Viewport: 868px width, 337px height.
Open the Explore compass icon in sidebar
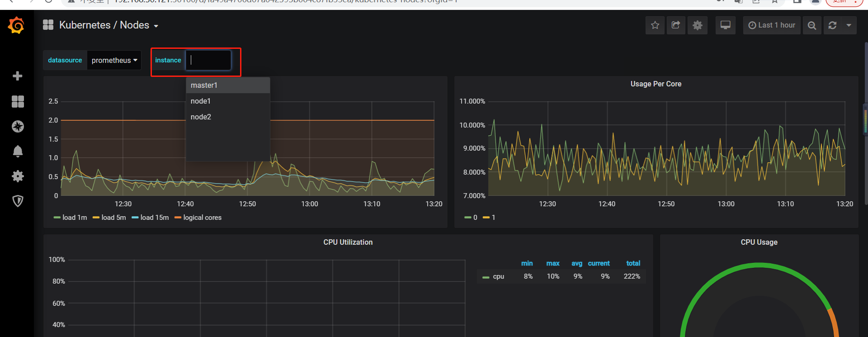(x=18, y=127)
